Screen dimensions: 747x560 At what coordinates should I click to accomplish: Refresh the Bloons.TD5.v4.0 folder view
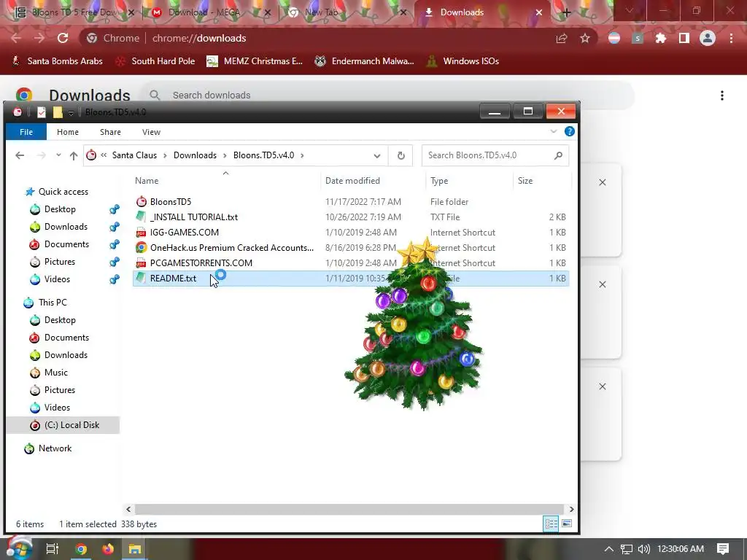401,155
